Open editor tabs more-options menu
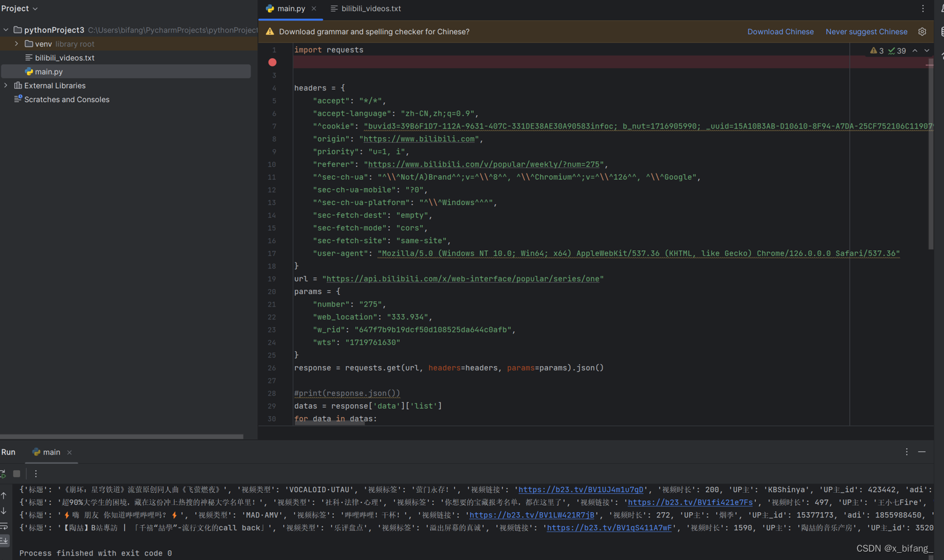This screenshot has width=944, height=560. [x=923, y=8]
